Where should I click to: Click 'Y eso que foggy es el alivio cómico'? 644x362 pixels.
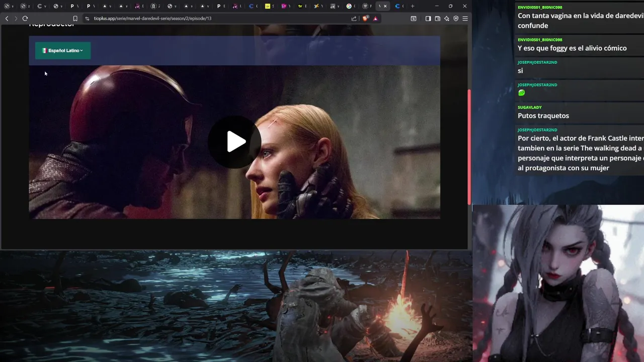click(572, 48)
